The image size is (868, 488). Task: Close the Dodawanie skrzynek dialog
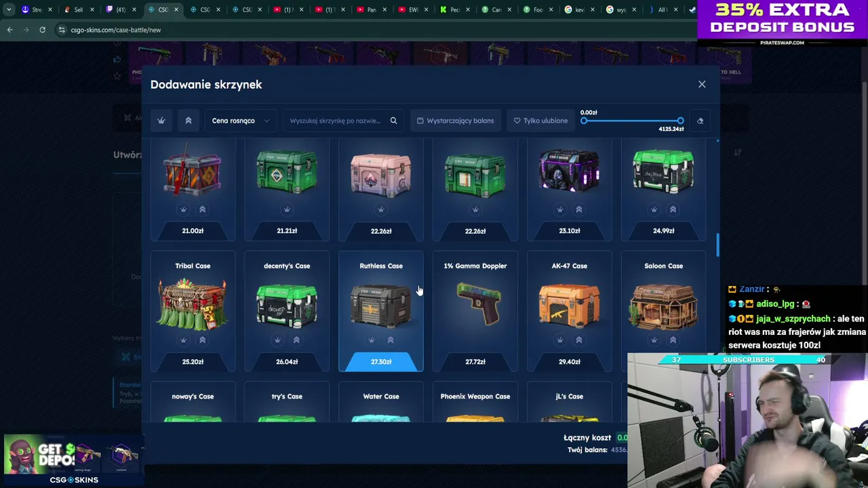(702, 84)
